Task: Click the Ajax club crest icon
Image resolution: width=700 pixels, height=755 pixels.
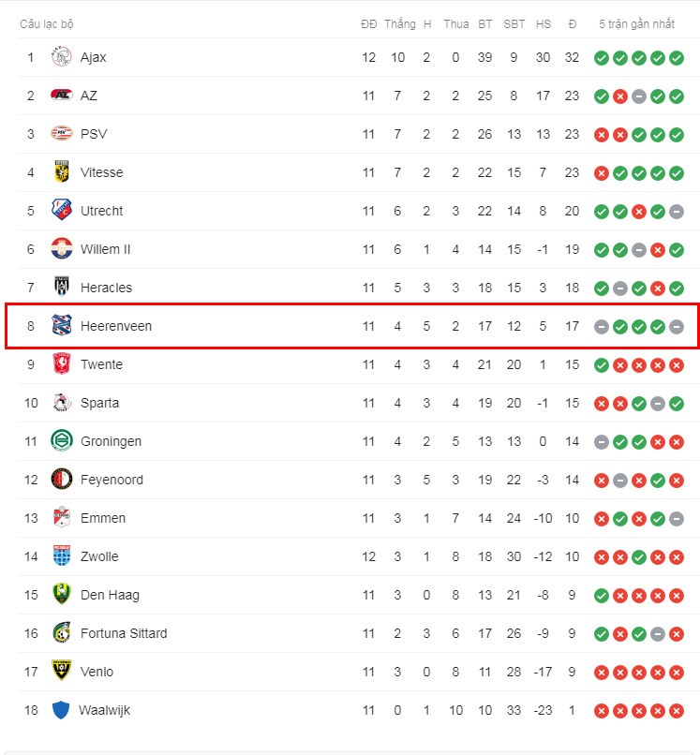Action: point(61,57)
